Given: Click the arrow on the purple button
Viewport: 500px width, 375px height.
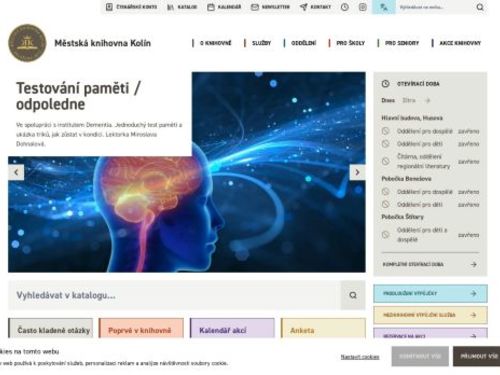Looking at the screenshot, I should 473,336.
